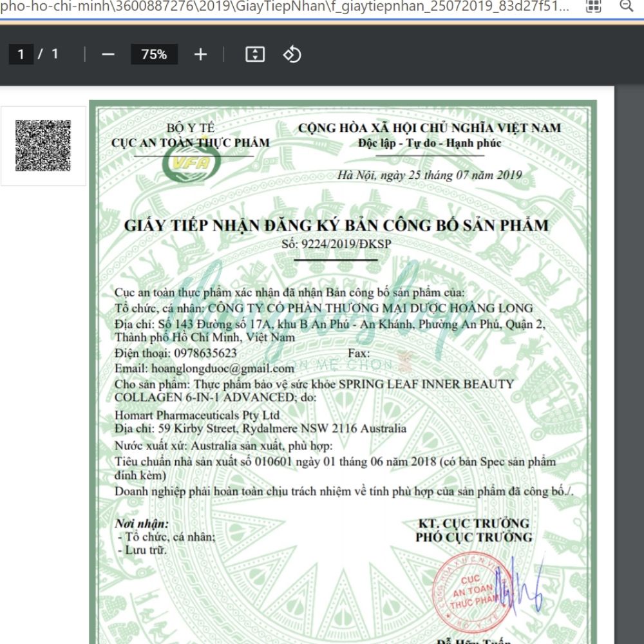Click the document number 9224/2019/ĐKSP

pos(336,244)
